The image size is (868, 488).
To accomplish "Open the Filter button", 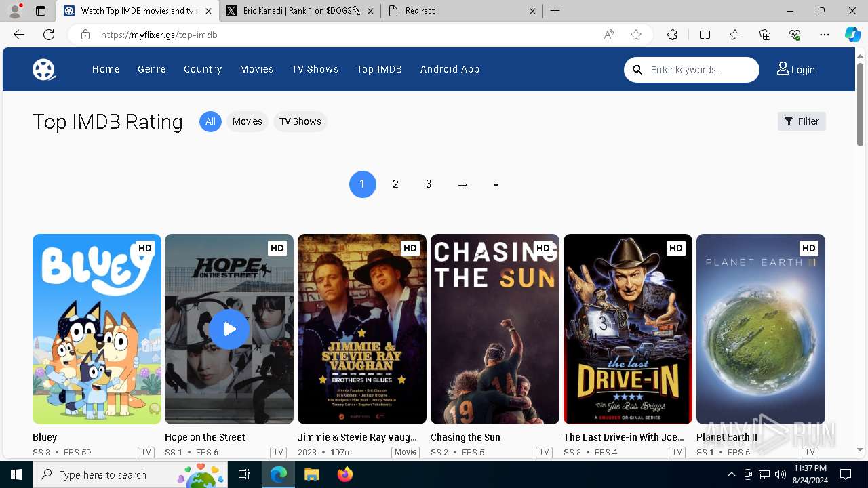I will (802, 121).
